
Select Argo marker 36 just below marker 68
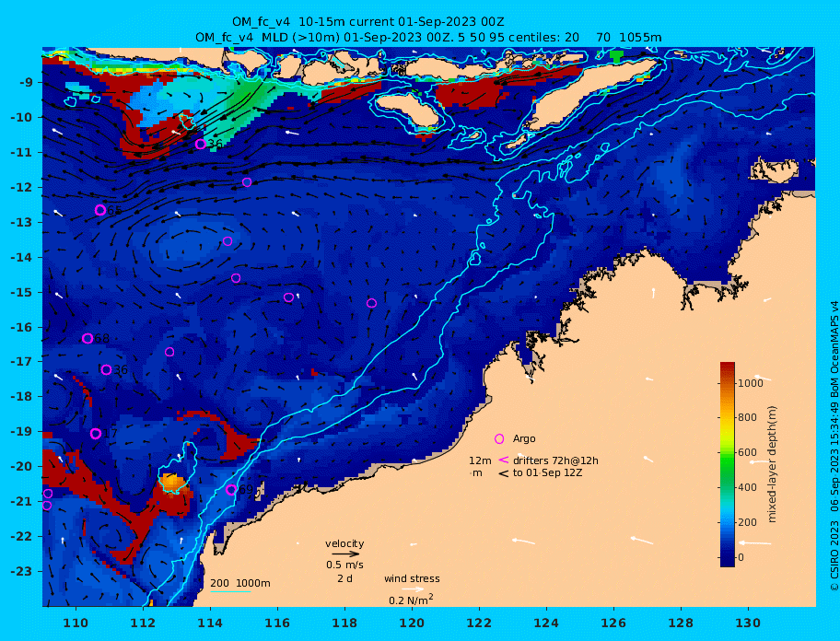click(x=106, y=369)
